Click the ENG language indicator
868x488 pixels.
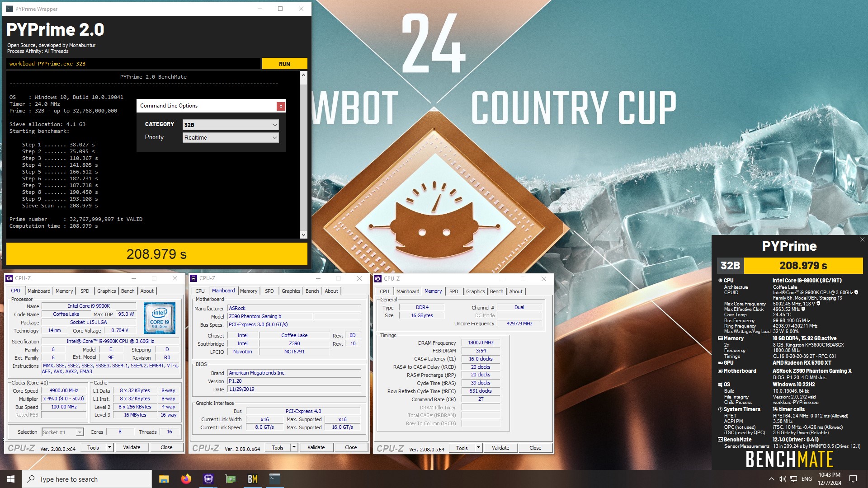[807, 479]
